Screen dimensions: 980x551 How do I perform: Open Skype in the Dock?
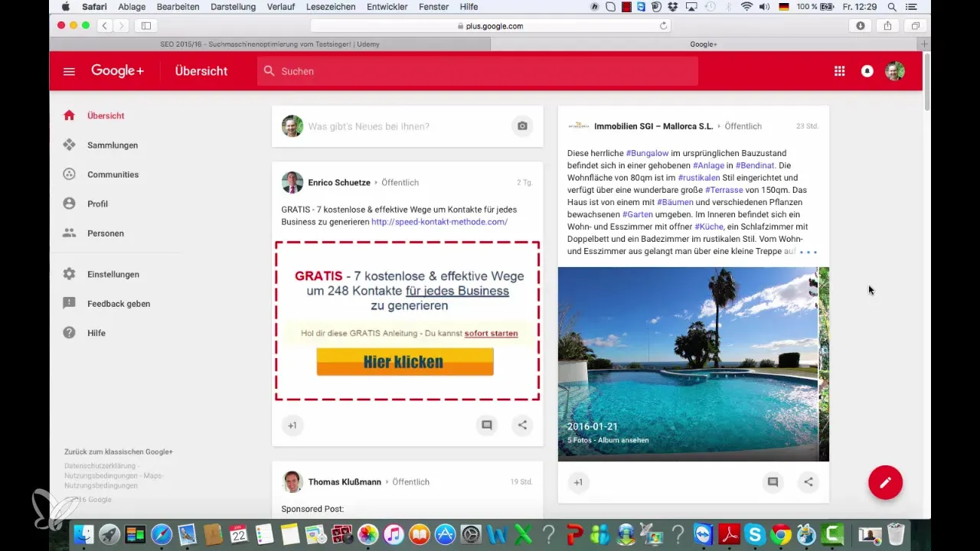point(754,533)
